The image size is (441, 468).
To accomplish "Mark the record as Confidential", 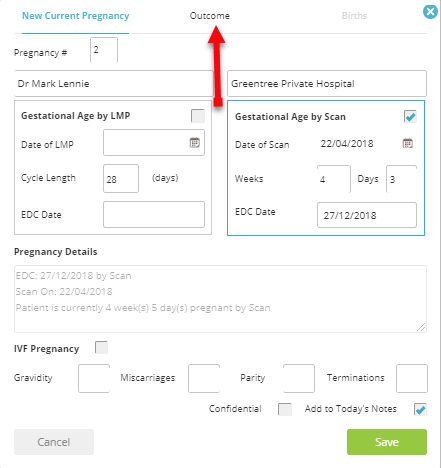I will [285, 409].
